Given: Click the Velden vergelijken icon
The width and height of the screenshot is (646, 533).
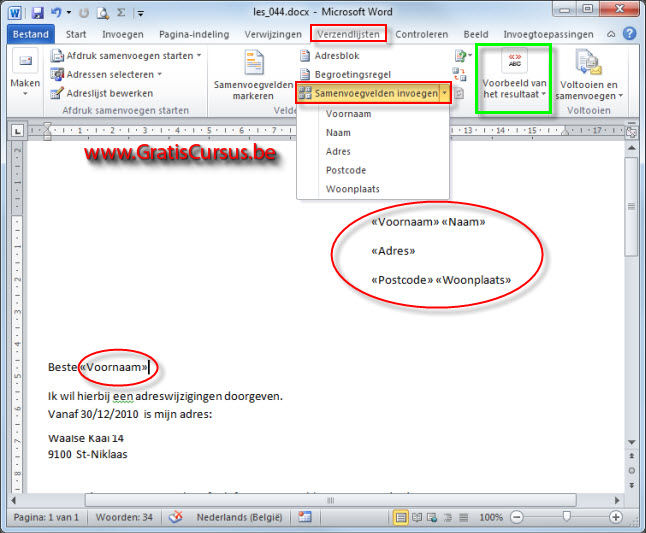Looking at the screenshot, I should pos(459,75).
